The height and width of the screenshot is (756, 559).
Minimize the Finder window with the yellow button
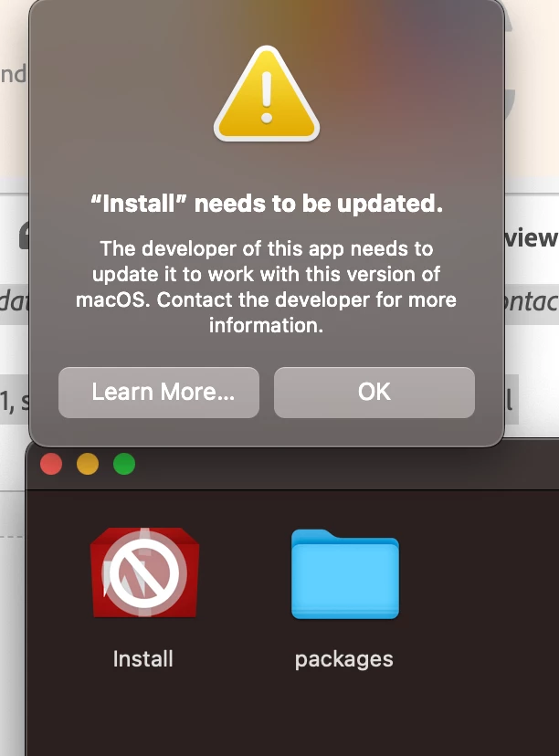(x=88, y=464)
